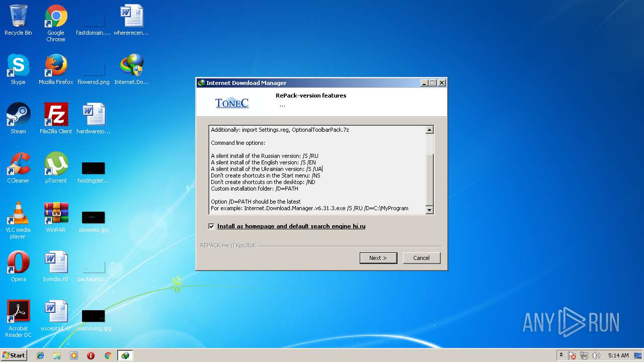Open Internet Download Manager desktop shortcut
The image size is (644, 362).
click(x=131, y=70)
